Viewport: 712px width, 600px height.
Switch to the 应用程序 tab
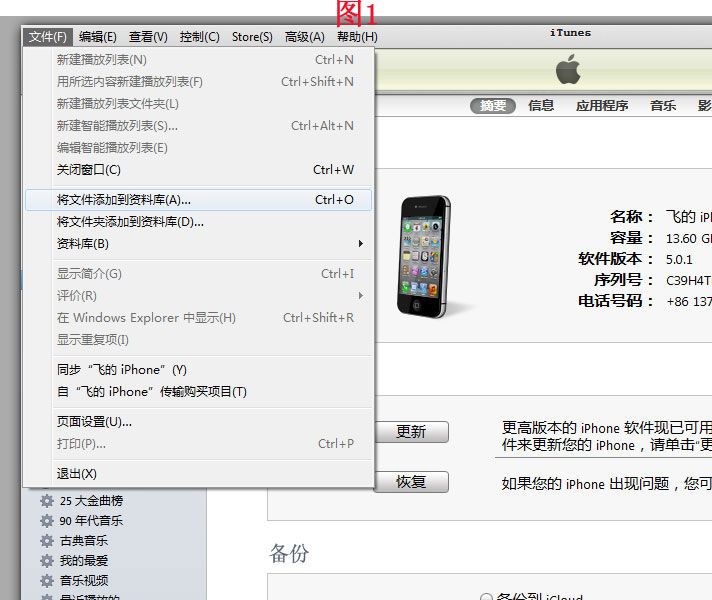pyautogui.click(x=602, y=106)
